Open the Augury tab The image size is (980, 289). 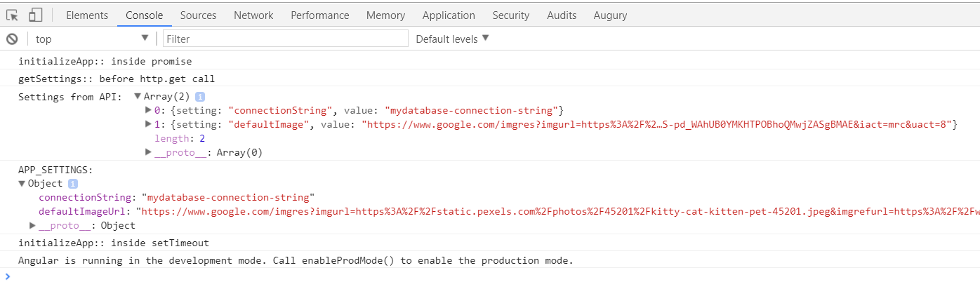tap(610, 15)
